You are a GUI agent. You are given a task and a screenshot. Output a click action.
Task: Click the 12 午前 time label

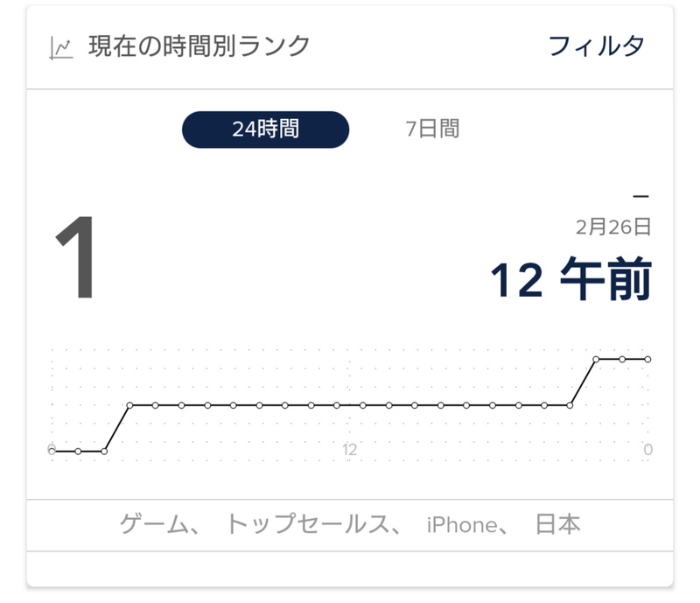coord(571,278)
